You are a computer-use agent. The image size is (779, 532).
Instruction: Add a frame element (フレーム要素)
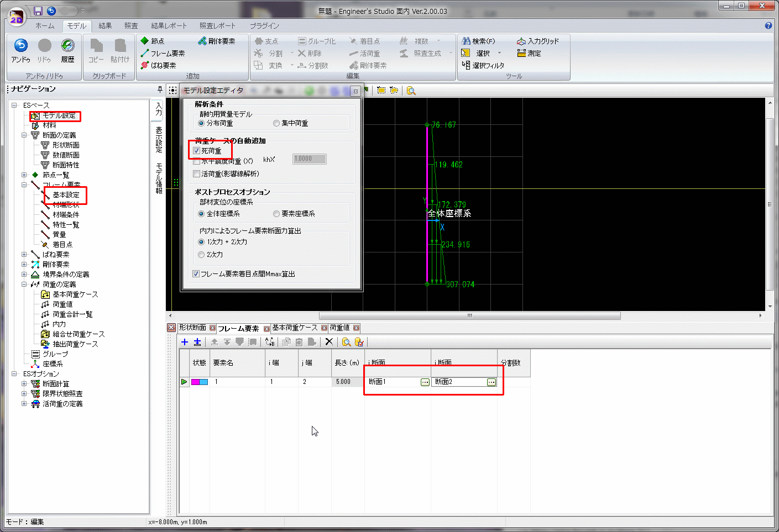click(163, 53)
